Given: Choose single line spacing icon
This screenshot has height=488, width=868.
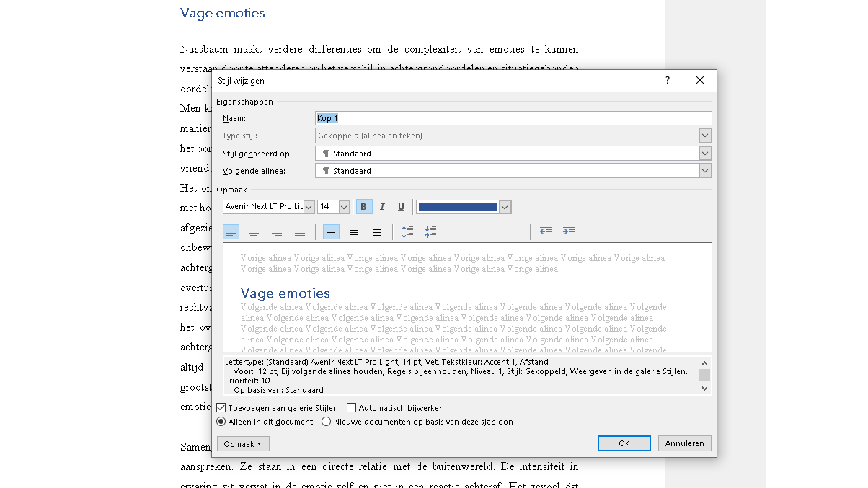Looking at the screenshot, I should pos(331,232).
